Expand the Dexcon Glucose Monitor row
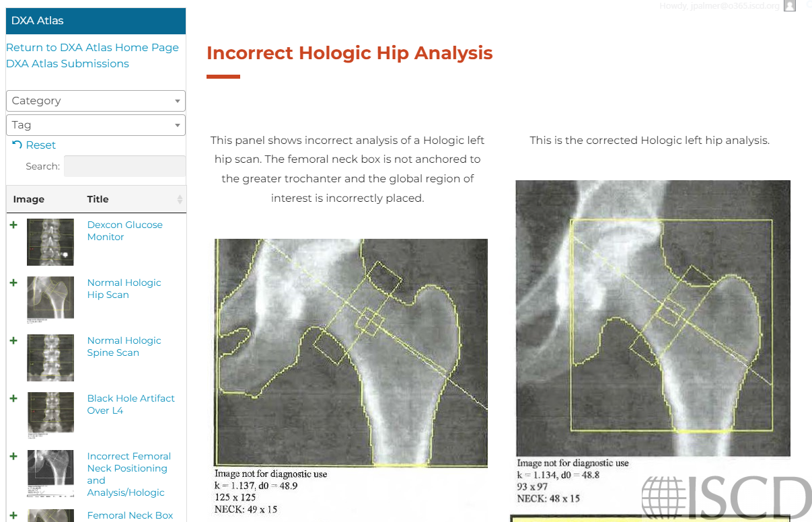 click(13, 225)
